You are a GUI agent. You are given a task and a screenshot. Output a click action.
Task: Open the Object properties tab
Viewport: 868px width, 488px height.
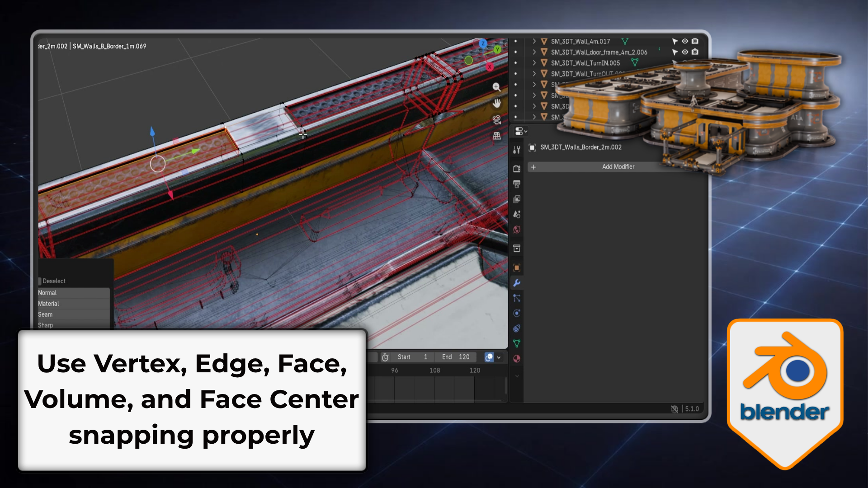coord(517,267)
